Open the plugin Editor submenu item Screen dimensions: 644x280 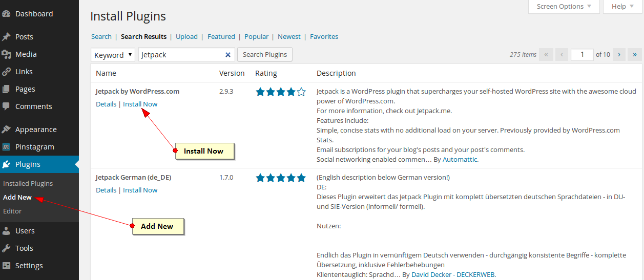pos(12,211)
